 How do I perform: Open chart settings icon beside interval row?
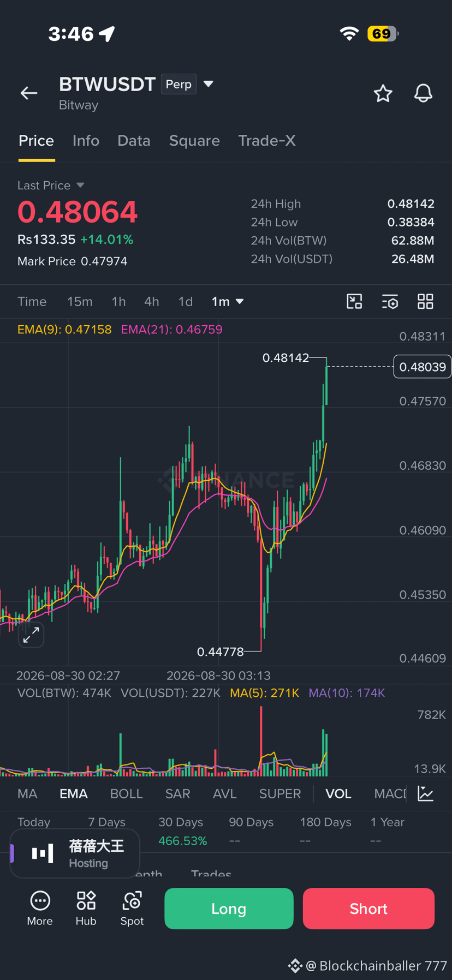coord(390,301)
